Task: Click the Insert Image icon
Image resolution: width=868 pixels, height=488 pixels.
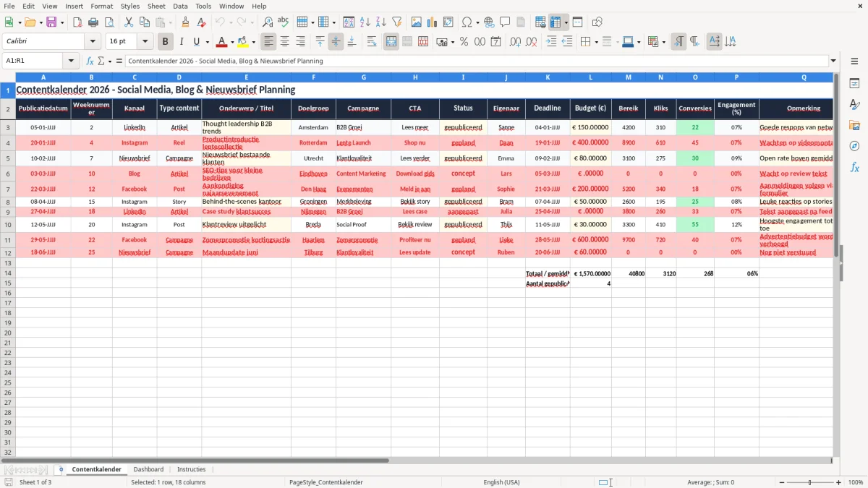Action: coord(417,22)
